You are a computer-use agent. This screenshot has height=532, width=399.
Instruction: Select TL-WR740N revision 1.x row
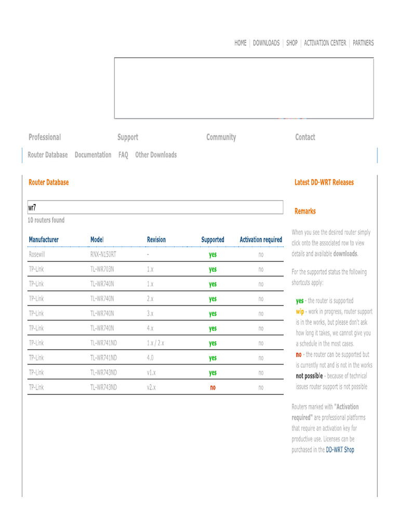[x=155, y=284]
